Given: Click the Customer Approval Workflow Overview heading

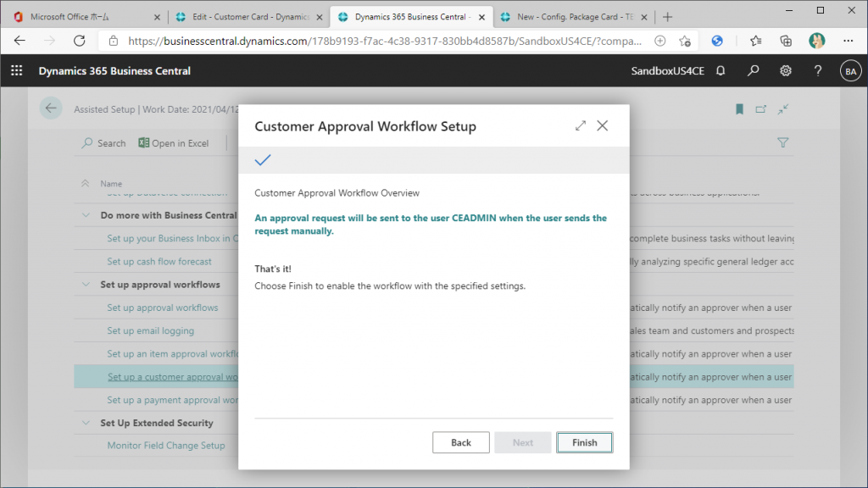Looking at the screenshot, I should 337,193.
